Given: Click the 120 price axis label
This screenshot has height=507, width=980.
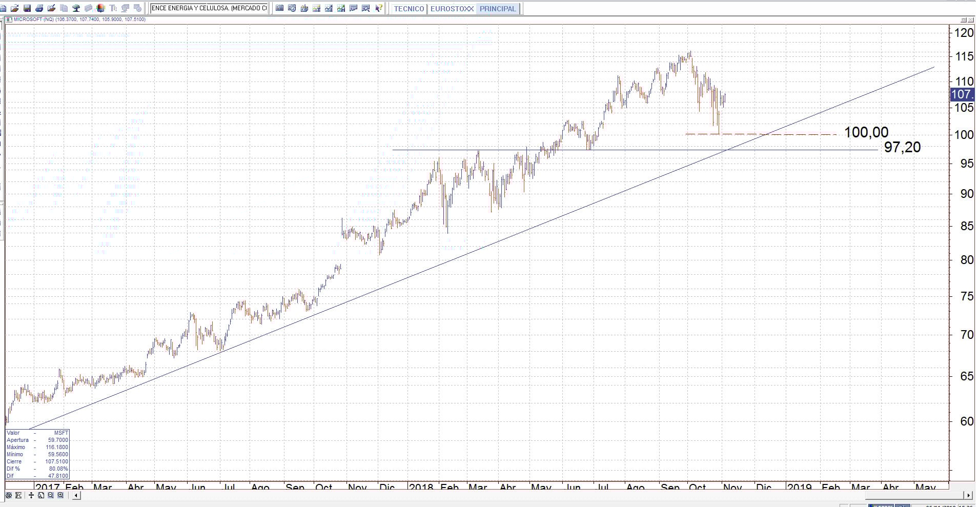Looking at the screenshot, I should click(964, 33).
